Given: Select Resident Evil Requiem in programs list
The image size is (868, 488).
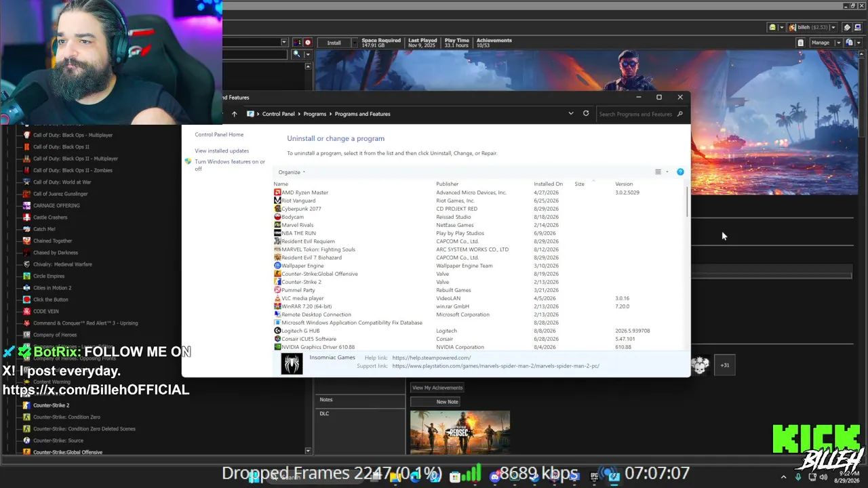Looking at the screenshot, I should click(308, 241).
